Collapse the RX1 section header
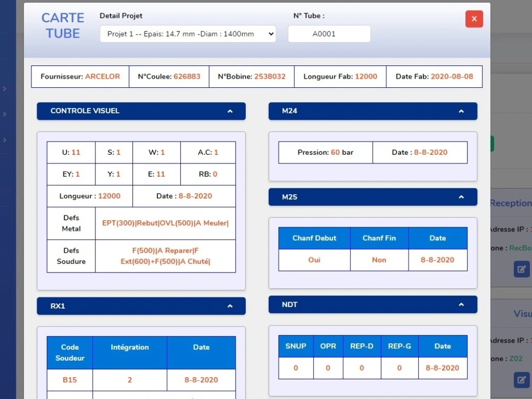This screenshot has height=399, width=532. [141, 306]
